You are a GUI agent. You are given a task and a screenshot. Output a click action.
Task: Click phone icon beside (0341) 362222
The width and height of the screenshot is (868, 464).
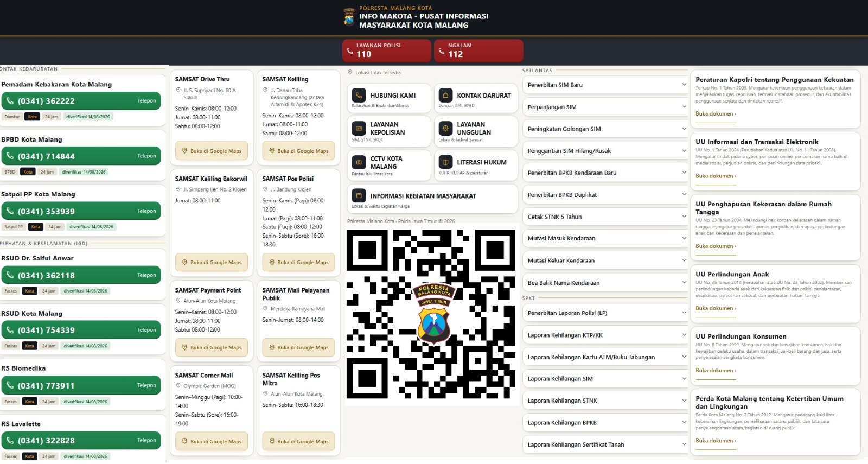[10, 101]
